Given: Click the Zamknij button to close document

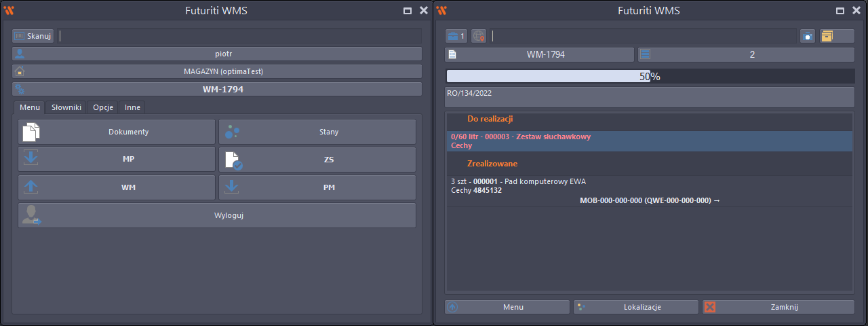Looking at the screenshot, I should click(778, 307).
